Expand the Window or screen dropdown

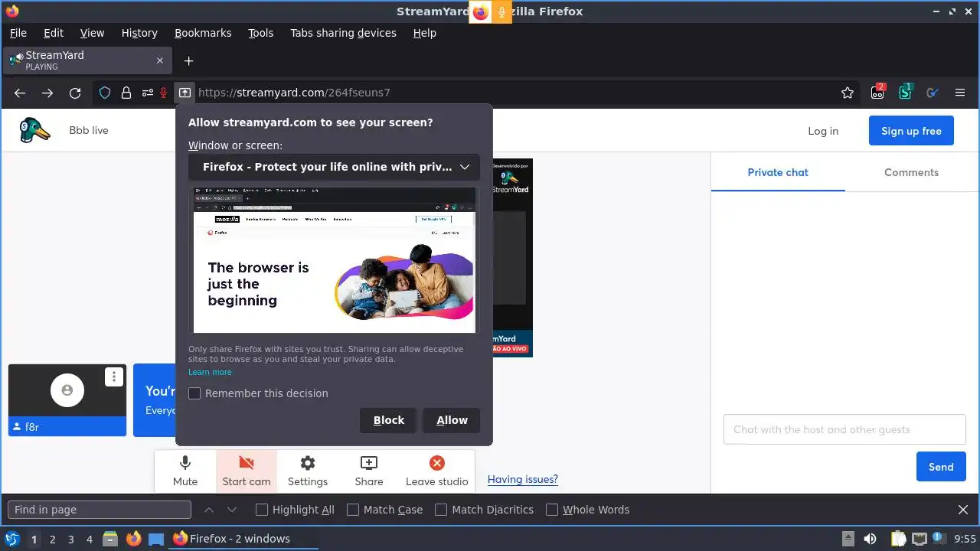tap(334, 167)
